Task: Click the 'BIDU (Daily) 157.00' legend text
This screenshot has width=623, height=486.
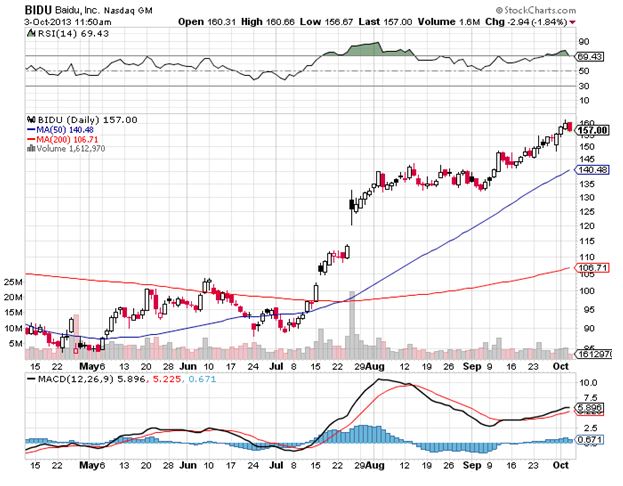Action: (87, 120)
